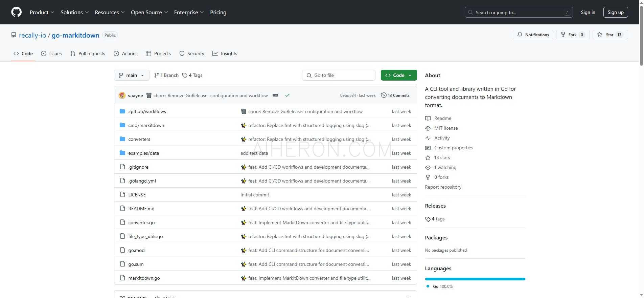Click the Sign up button
The image size is (644, 298).
615,12
